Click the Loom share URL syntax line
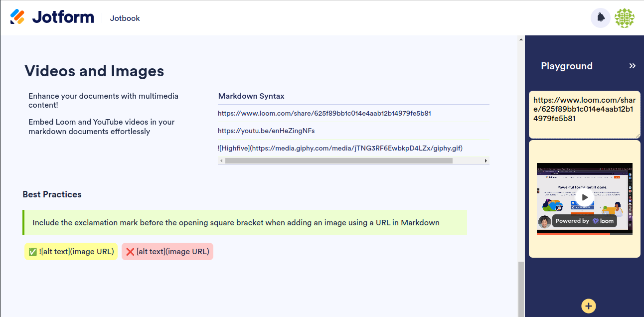Screen dimensions: 644x317 [324, 113]
